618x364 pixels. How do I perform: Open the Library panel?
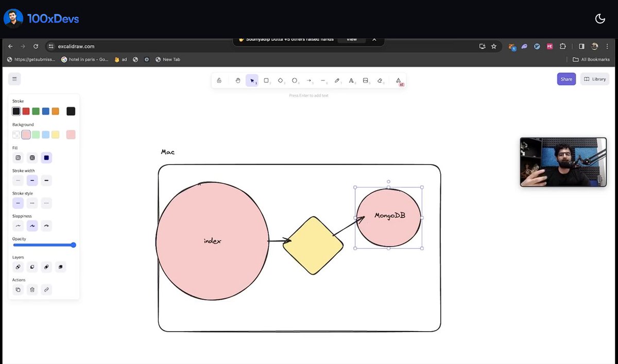click(x=595, y=79)
